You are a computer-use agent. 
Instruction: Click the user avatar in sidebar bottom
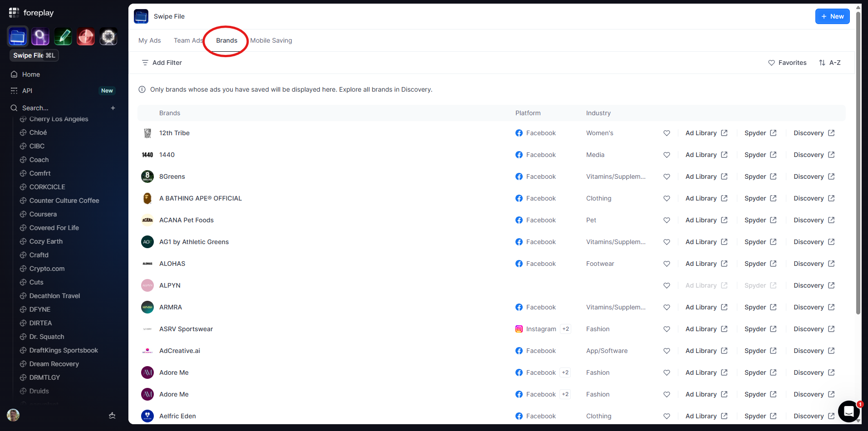[x=13, y=415]
